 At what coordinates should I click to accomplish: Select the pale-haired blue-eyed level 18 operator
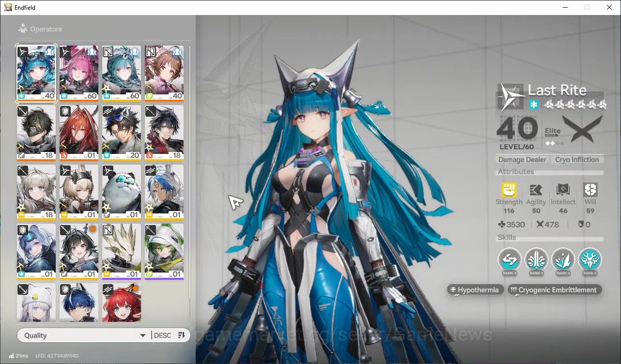36,192
